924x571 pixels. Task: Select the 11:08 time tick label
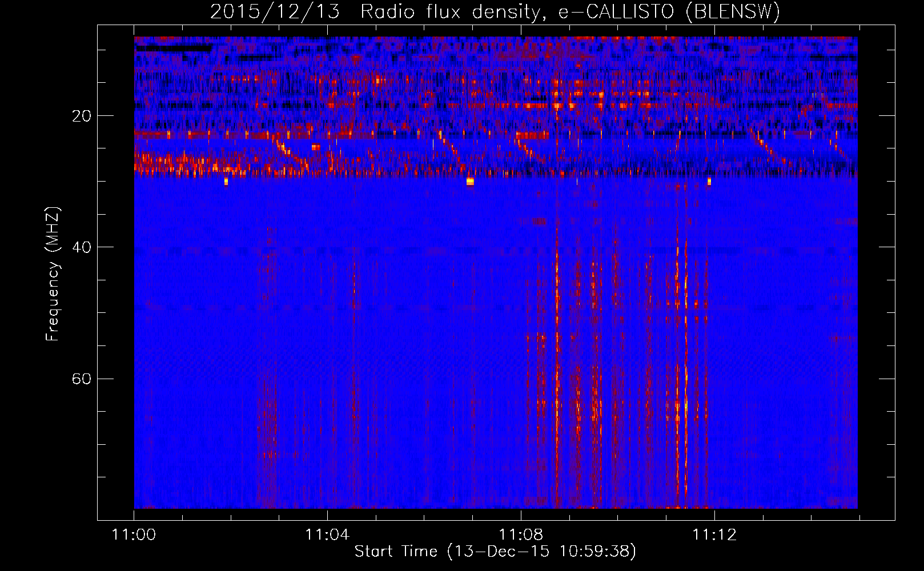click(x=521, y=535)
